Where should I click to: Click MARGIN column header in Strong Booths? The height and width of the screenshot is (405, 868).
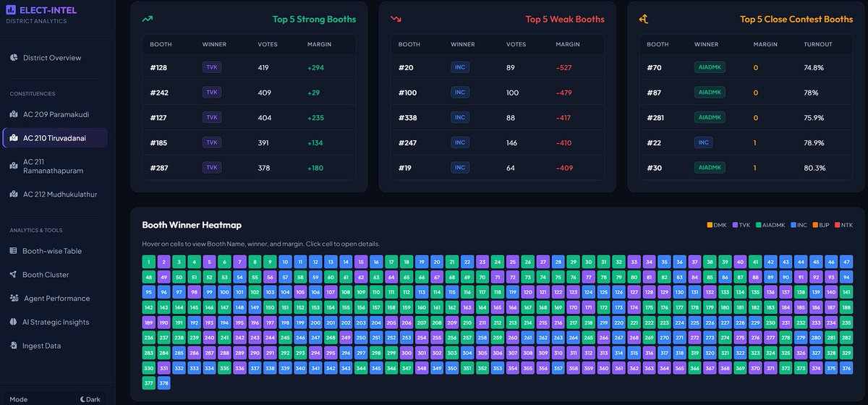[x=319, y=45]
